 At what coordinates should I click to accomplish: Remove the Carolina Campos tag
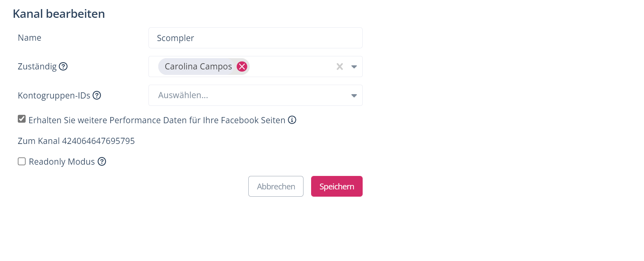click(242, 67)
